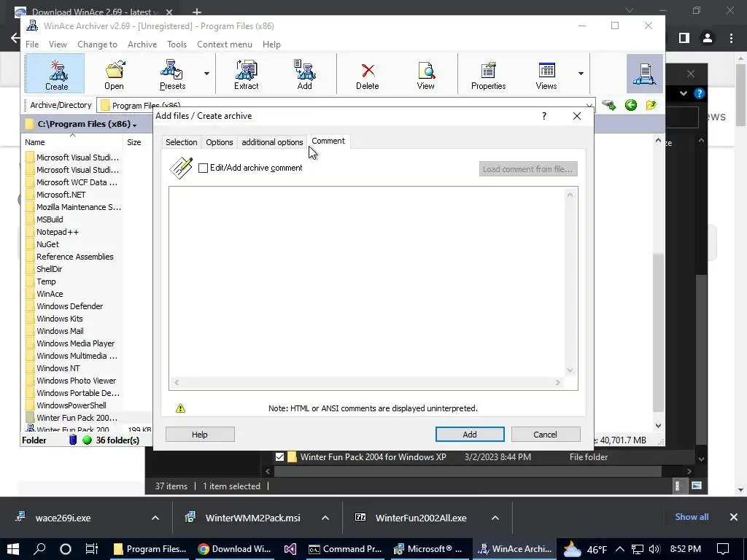747x560 pixels.
Task: Open the Tools menu
Action: click(177, 44)
